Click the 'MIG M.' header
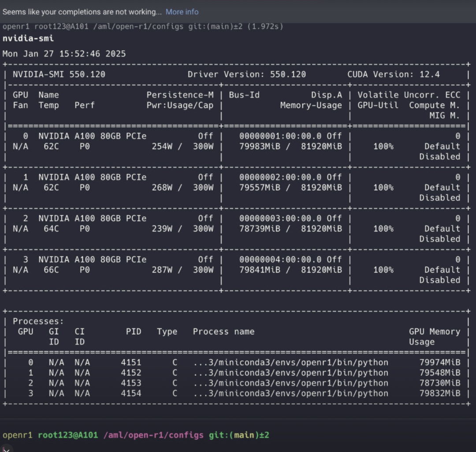 tap(445, 115)
